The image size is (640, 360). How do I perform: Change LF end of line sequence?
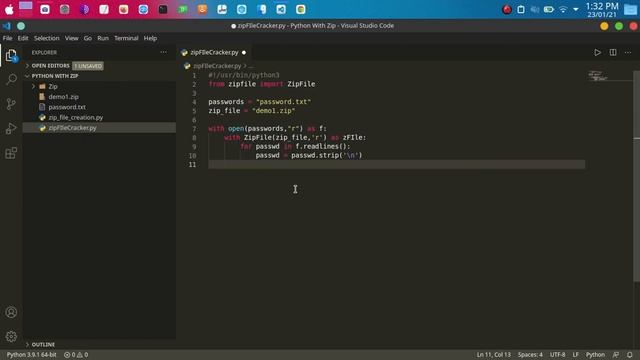point(576,355)
